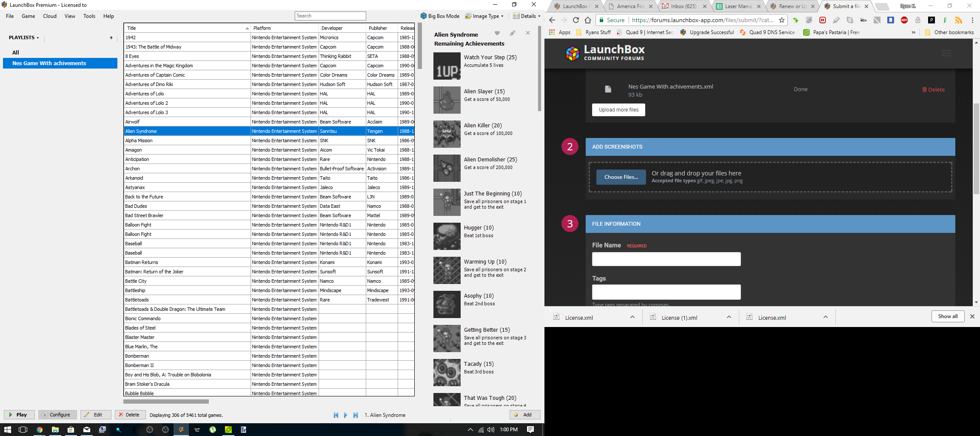980x436 pixels.
Task: Open Task View on the taskbar
Action: click(x=23, y=430)
